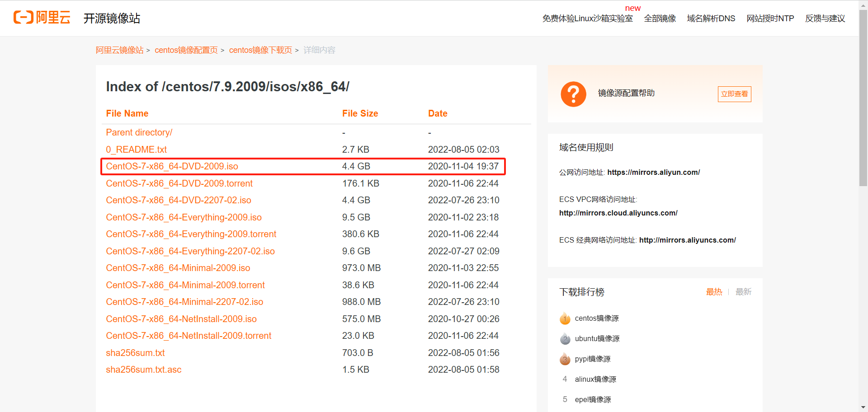Download CentOS-7-x86_64-DVD-2207-02.iso

coord(178,200)
